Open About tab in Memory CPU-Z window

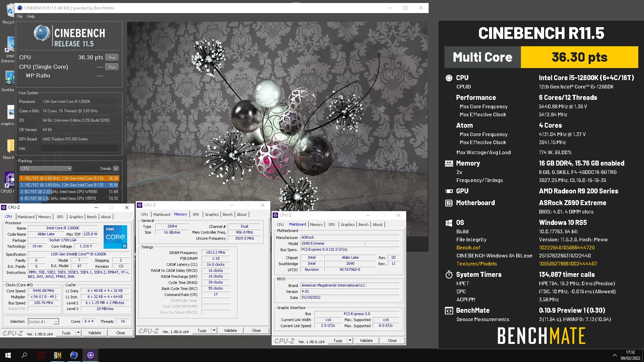[x=242, y=215]
